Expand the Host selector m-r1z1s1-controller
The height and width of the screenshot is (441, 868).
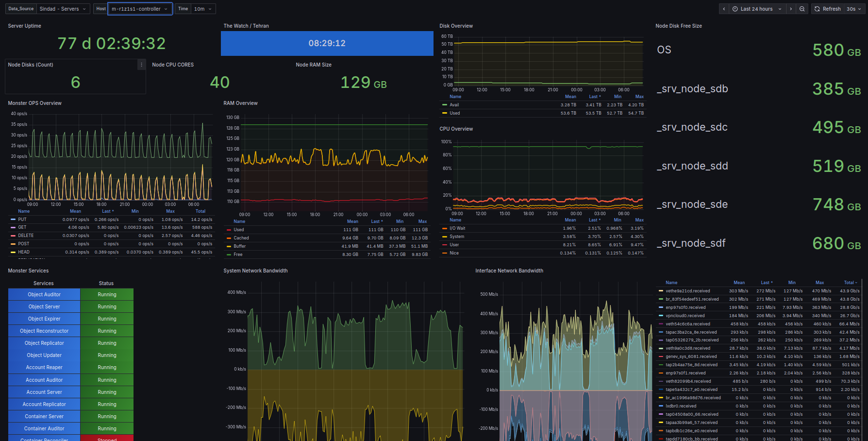pos(140,9)
